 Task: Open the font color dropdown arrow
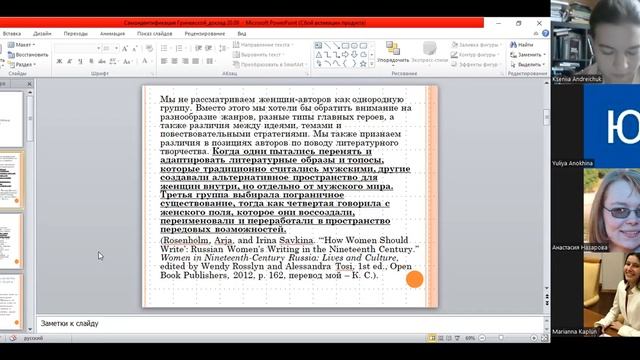pos(151,61)
